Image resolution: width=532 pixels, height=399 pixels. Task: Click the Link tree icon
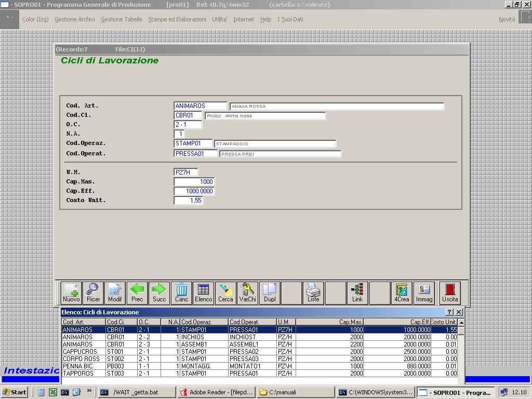point(357,293)
